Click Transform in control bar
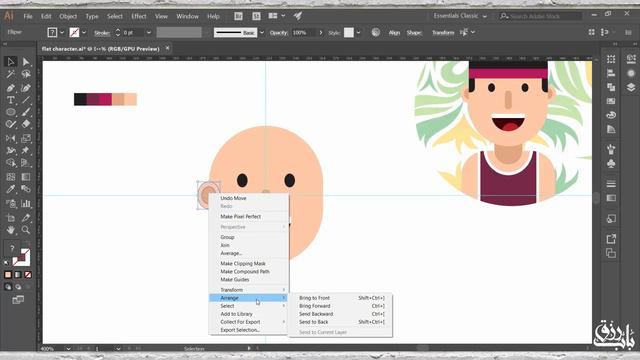 click(443, 32)
